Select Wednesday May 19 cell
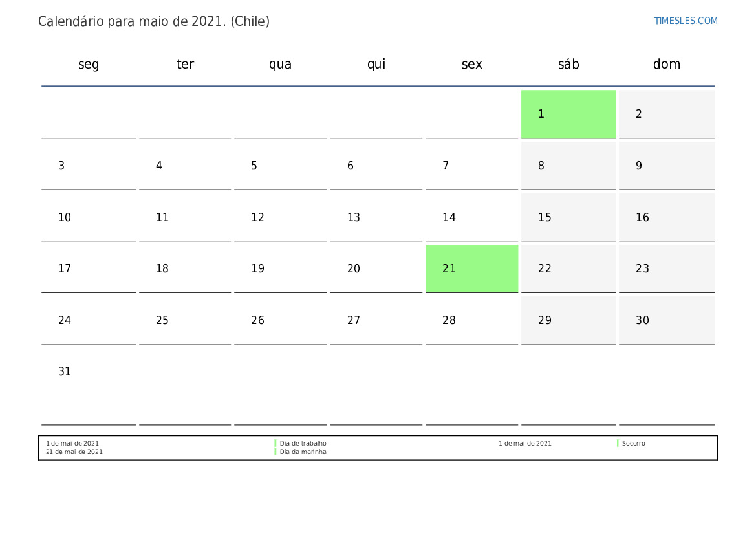The width and height of the screenshot is (756, 535). coord(280,268)
